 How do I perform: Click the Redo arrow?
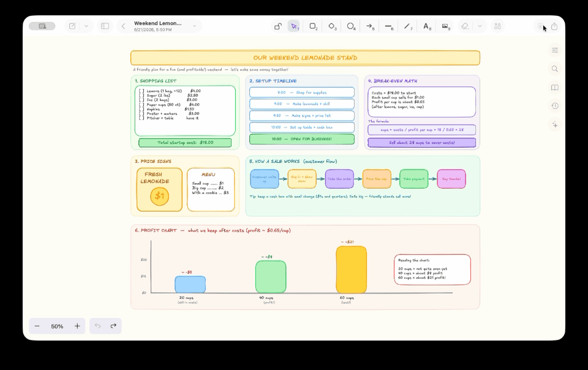point(113,326)
